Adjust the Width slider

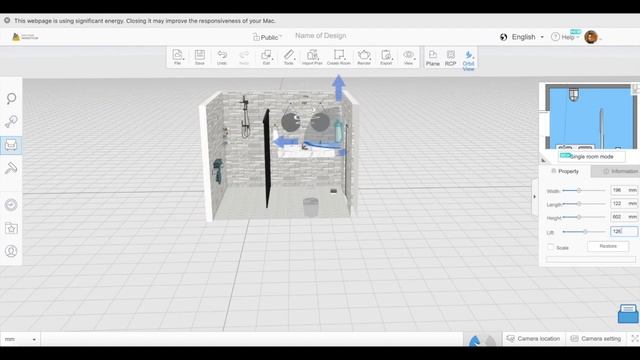click(x=578, y=190)
